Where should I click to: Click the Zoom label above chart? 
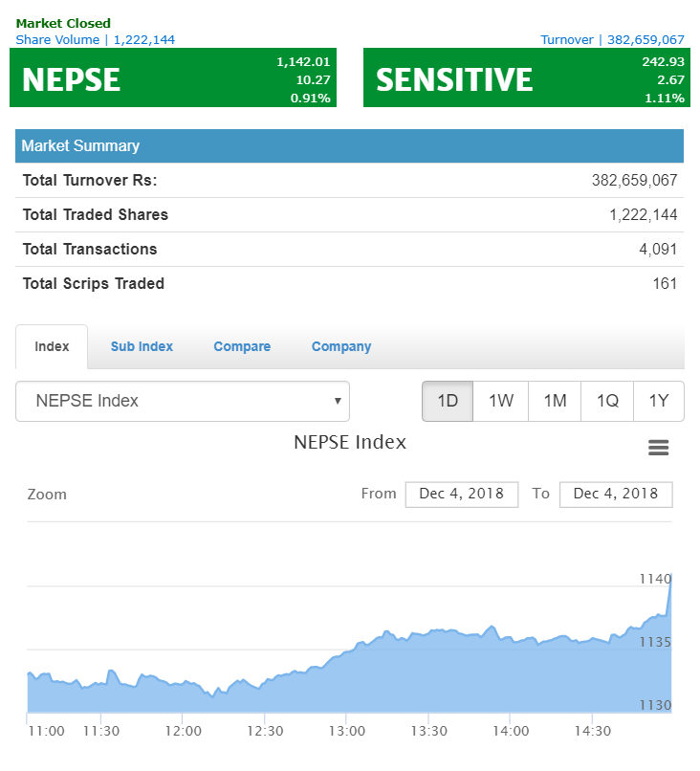click(x=47, y=495)
